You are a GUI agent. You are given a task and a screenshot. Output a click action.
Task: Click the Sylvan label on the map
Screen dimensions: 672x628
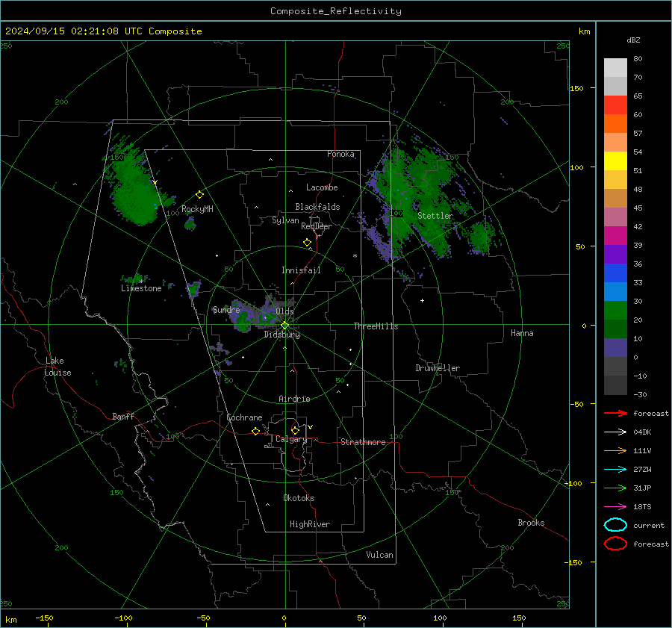pyautogui.click(x=285, y=220)
